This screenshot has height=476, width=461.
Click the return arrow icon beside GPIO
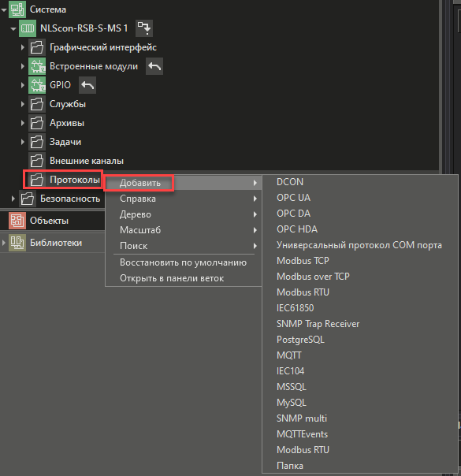87,85
